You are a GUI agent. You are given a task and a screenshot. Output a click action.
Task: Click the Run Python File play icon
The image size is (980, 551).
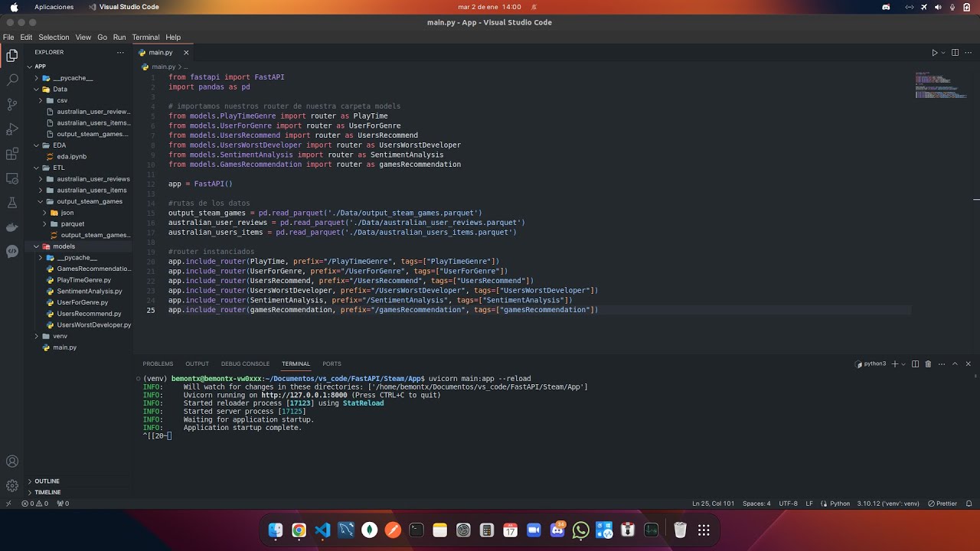click(x=934, y=53)
